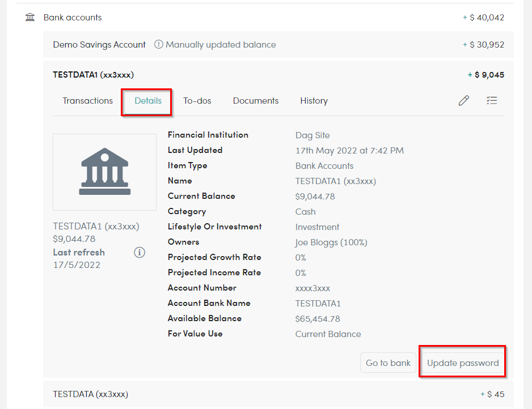Open the checklist icon next to the pencil

tap(491, 100)
